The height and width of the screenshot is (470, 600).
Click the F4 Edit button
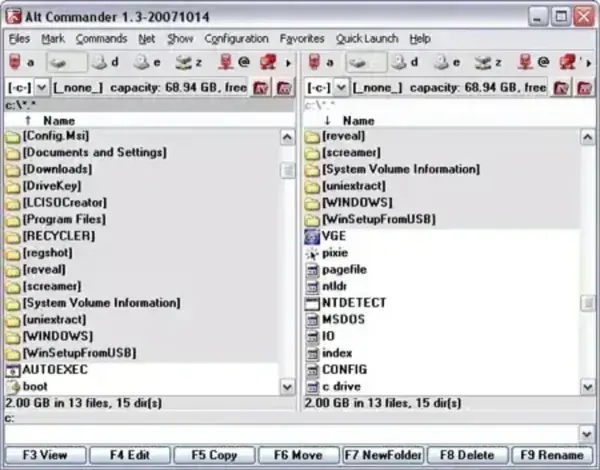click(130, 455)
